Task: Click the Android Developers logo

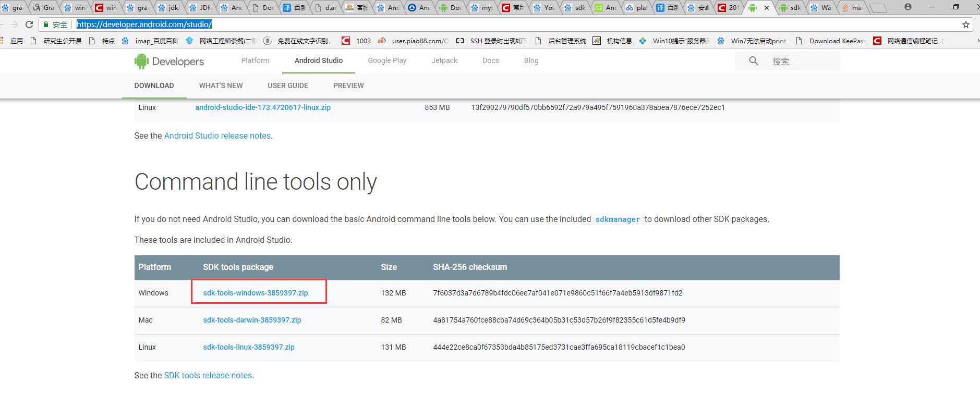Action: point(169,61)
